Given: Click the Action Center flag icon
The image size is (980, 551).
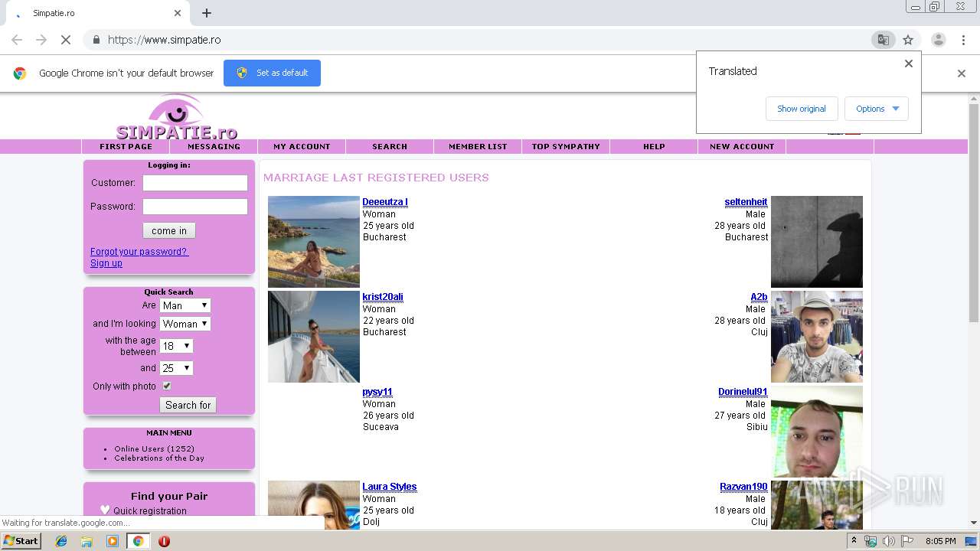Looking at the screenshot, I should (x=907, y=541).
